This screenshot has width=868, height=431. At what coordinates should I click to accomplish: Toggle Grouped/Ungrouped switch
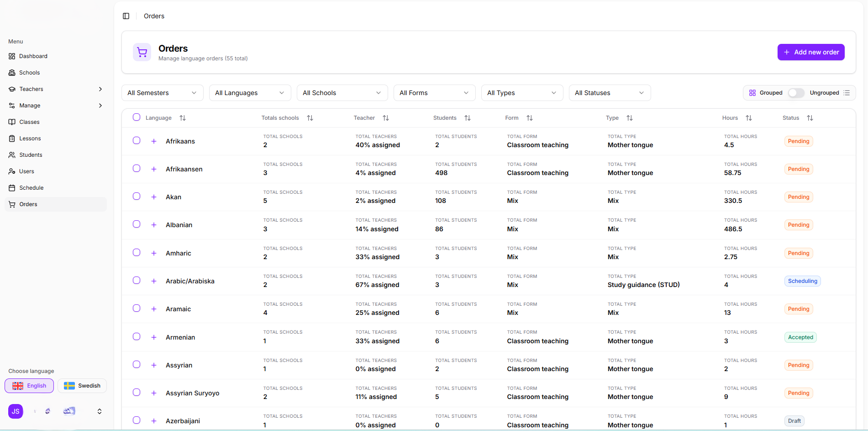click(x=796, y=93)
